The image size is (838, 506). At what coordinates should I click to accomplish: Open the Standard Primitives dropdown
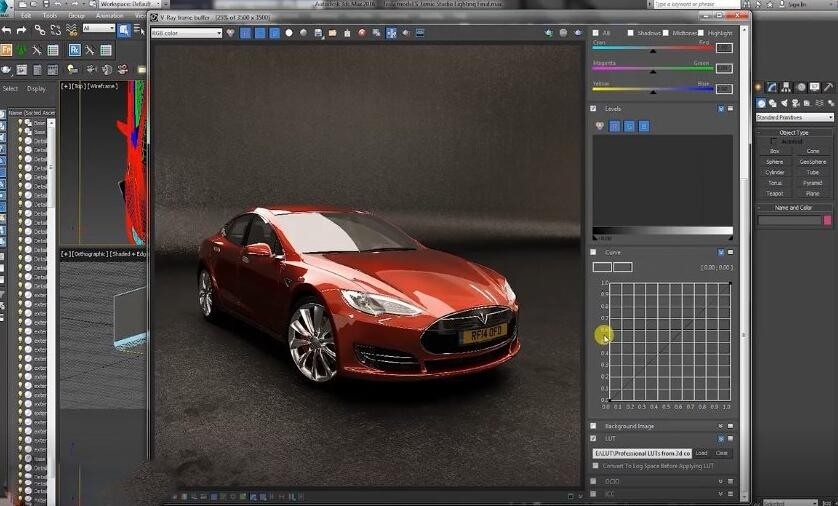point(795,117)
